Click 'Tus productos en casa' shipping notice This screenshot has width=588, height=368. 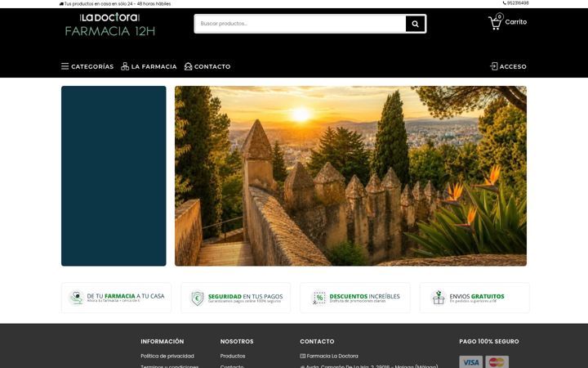coord(118,4)
